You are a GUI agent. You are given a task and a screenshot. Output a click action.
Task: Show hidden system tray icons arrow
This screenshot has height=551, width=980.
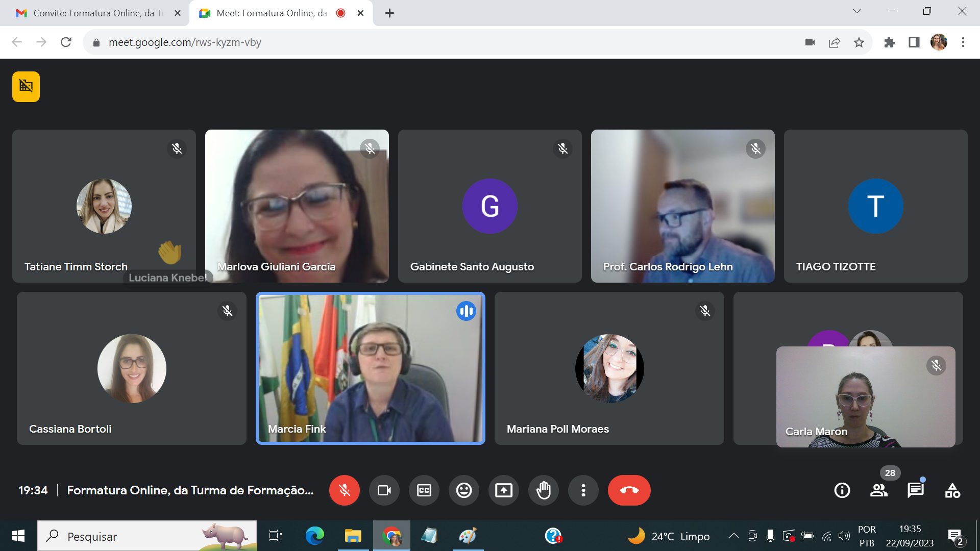[x=733, y=536]
